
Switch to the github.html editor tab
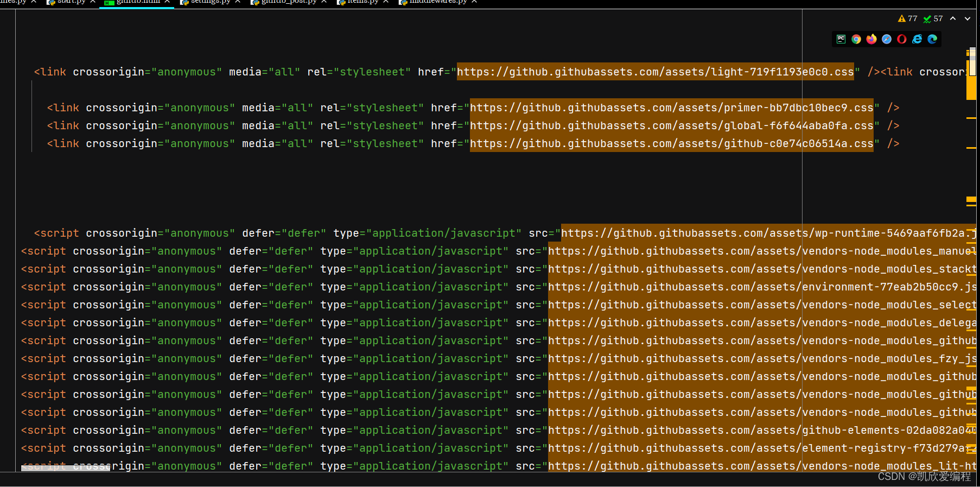point(137,2)
